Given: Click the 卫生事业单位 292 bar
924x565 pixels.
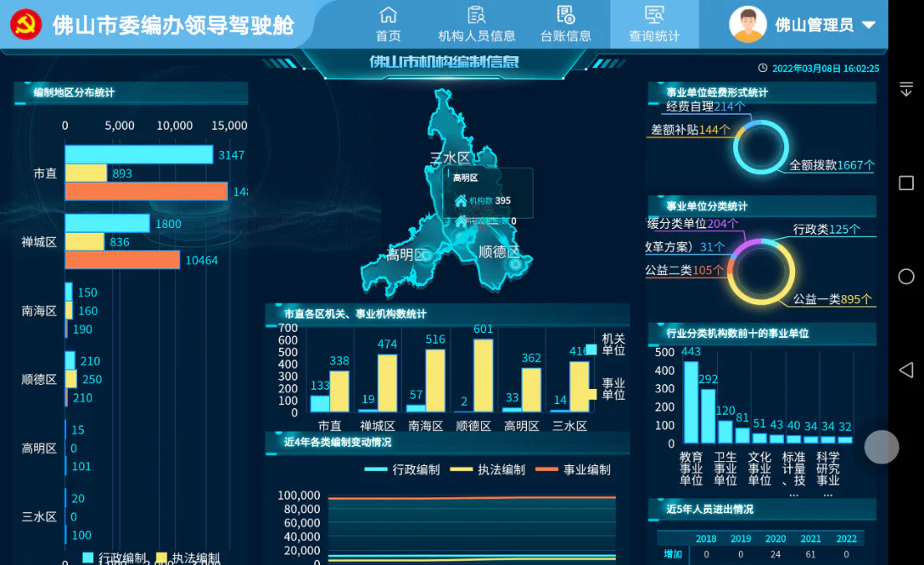Looking at the screenshot, I should point(709,416).
